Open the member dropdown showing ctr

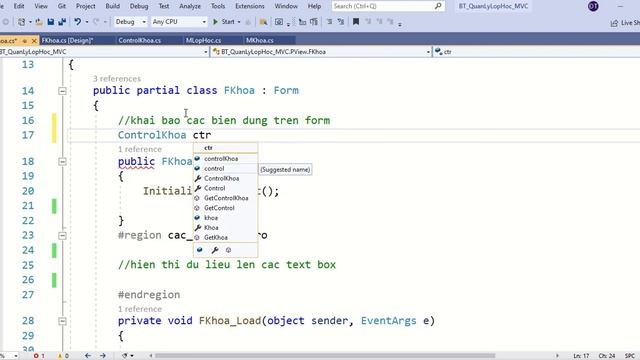(536, 52)
